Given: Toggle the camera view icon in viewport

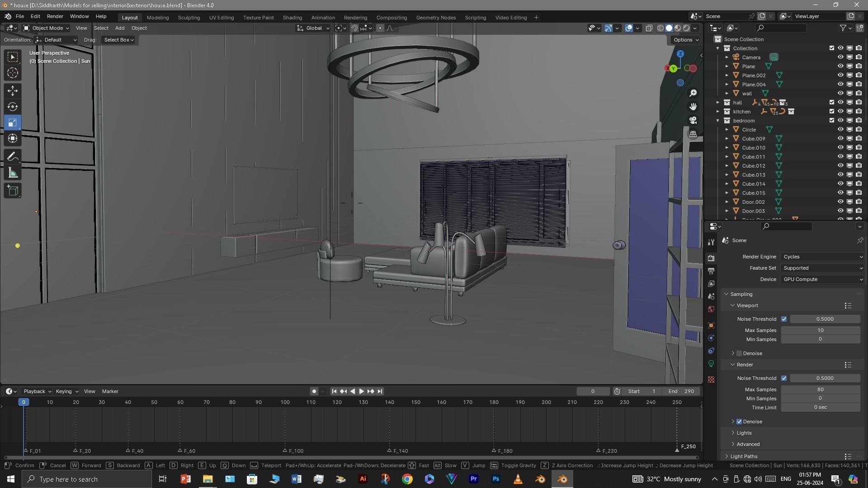Looking at the screenshot, I should tap(693, 120).
